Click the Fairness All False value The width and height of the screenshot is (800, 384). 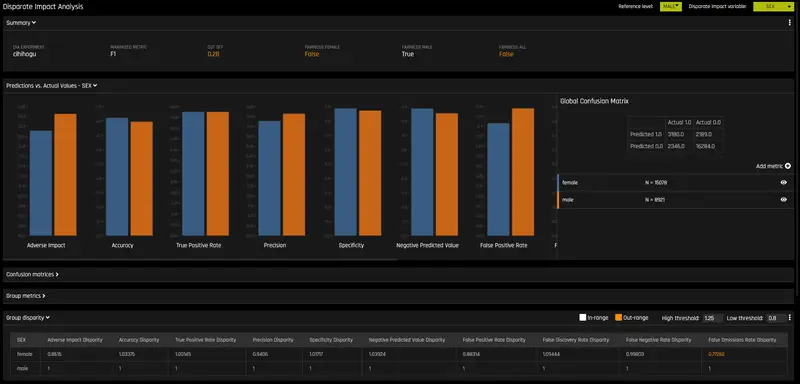(506, 54)
